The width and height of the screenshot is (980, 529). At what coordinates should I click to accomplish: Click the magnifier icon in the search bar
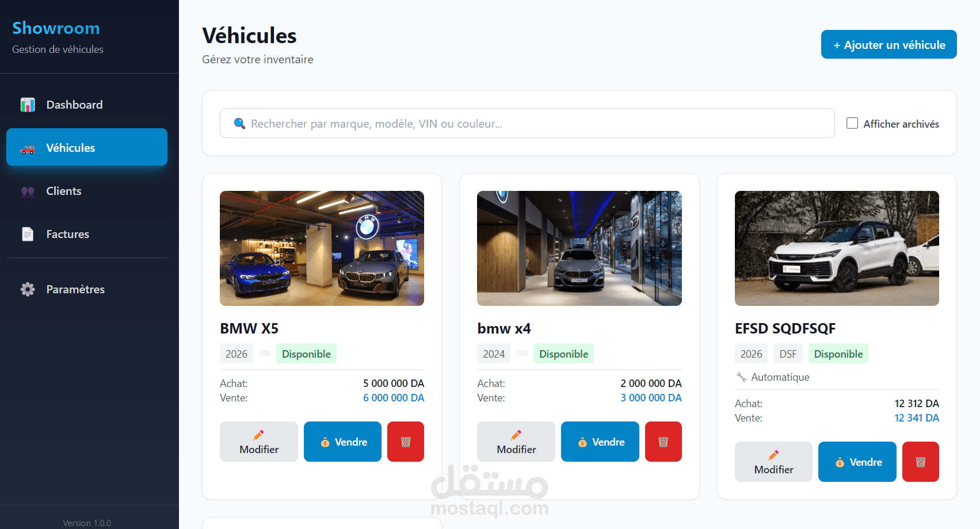coord(239,124)
